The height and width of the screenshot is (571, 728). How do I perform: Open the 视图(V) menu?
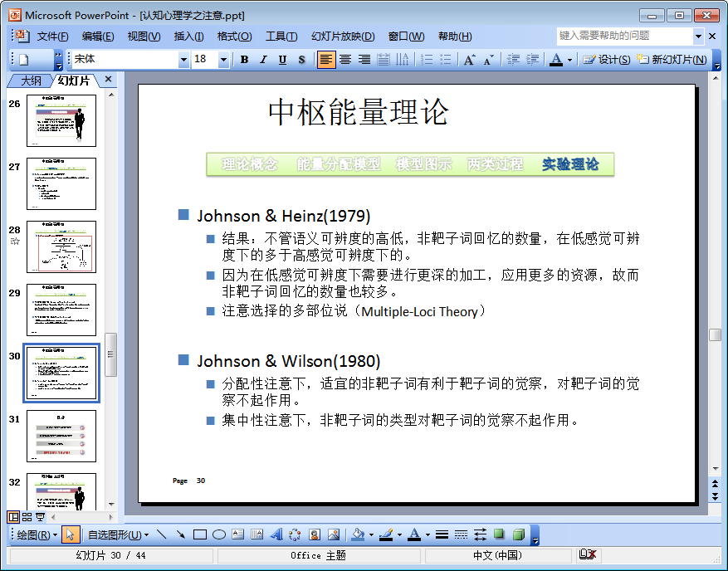[x=144, y=37]
